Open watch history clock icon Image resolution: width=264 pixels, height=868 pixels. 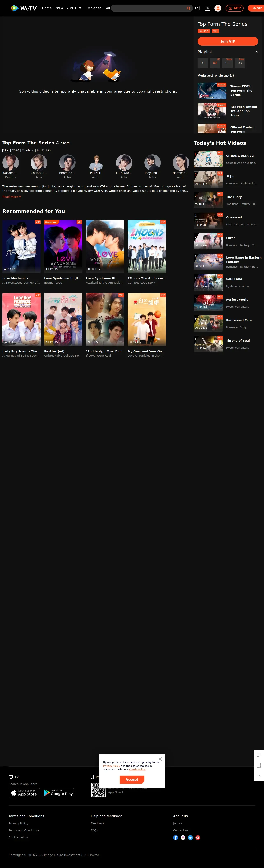click(198, 8)
